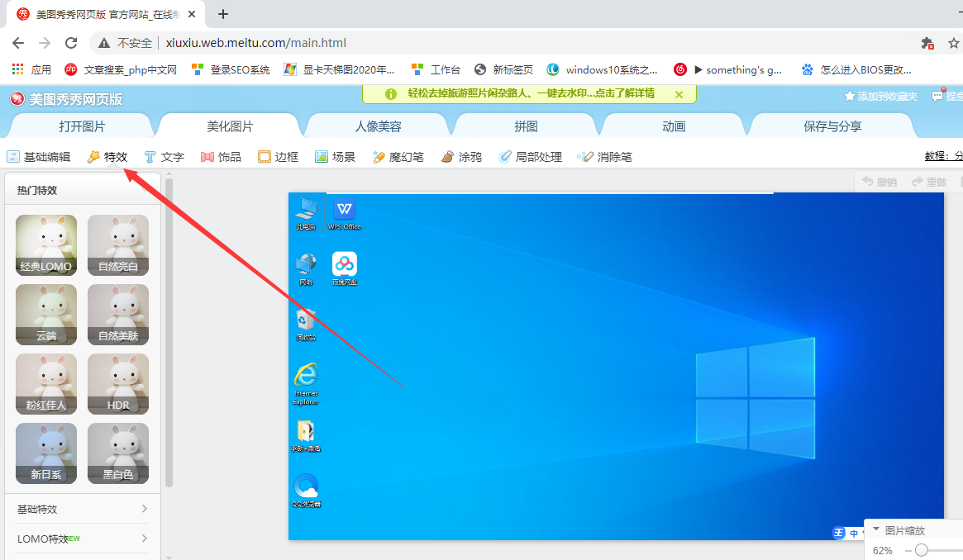963x560 pixels.
Task: Open the 怎么进入BIOS更改 bookmark
Action: click(856, 70)
